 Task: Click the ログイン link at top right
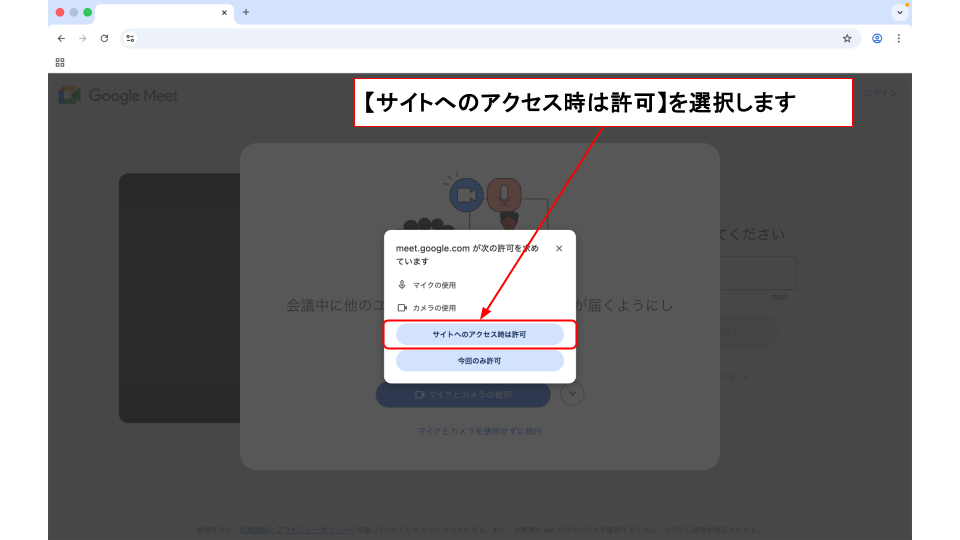coord(880,93)
